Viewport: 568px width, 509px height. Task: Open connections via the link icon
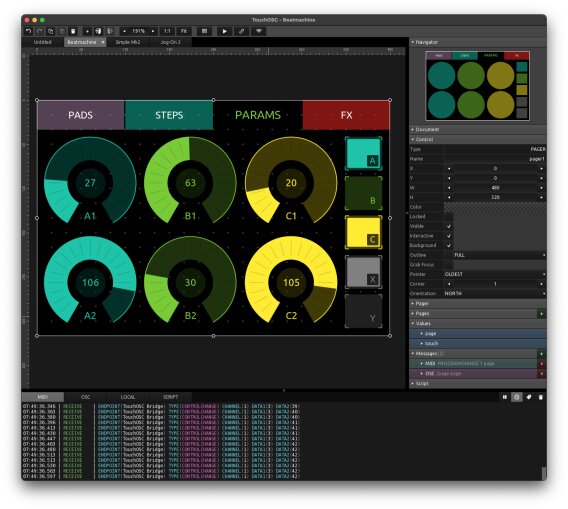241,31
